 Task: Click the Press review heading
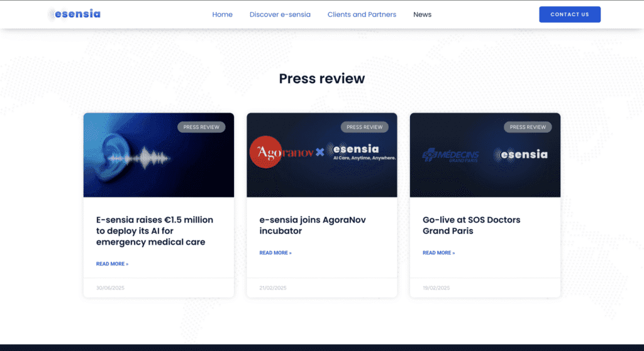point(322,79)
